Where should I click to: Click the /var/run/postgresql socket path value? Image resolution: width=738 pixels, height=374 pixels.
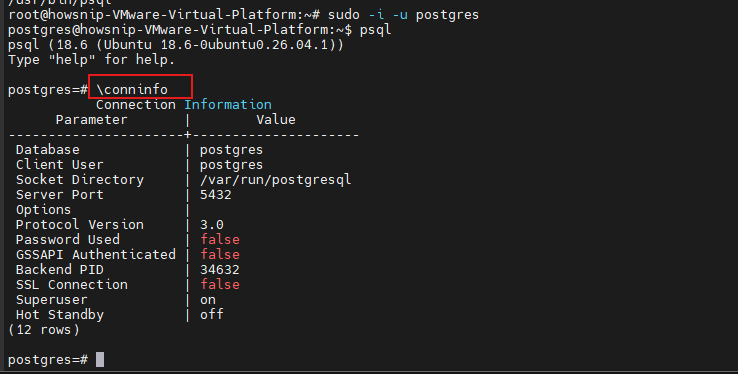click(275, 180)
